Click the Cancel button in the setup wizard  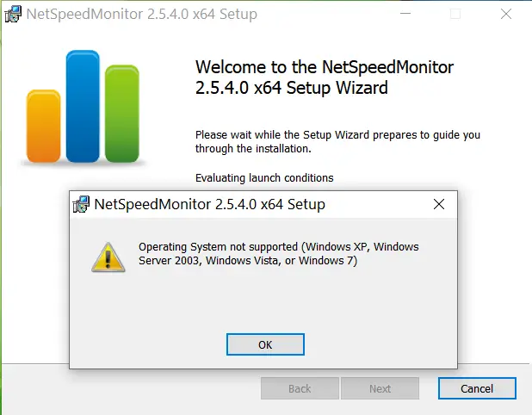(x=477, y=388)
